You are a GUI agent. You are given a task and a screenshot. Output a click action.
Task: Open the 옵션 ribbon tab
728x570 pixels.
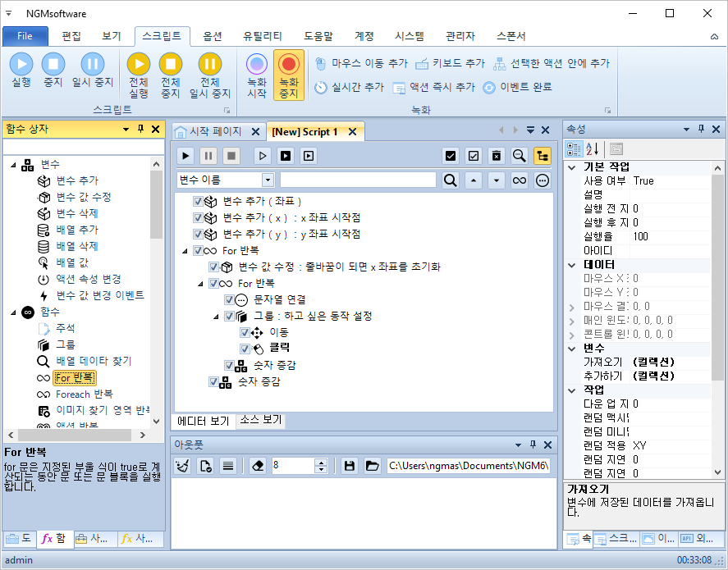click(x=213, y=36)
